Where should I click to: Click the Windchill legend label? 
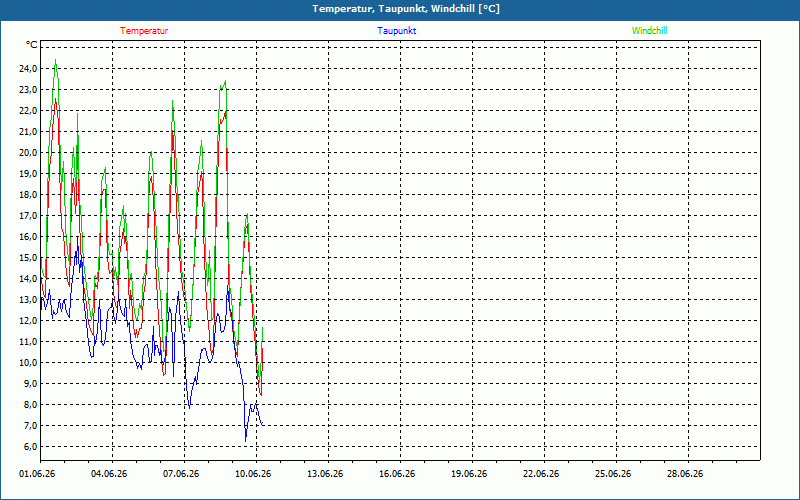(x=649, y=31)
